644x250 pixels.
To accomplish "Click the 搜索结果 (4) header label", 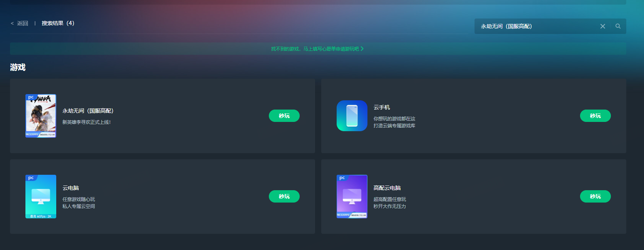I will point(58,23).
